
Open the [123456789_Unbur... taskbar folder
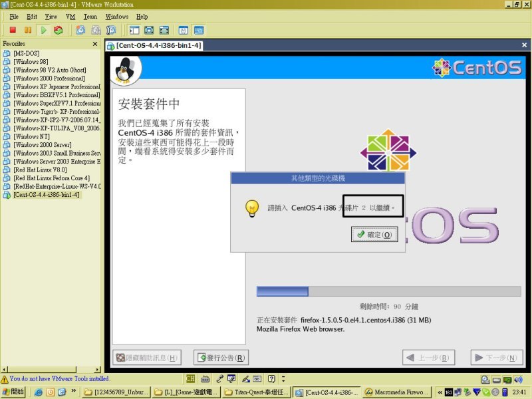117,392
